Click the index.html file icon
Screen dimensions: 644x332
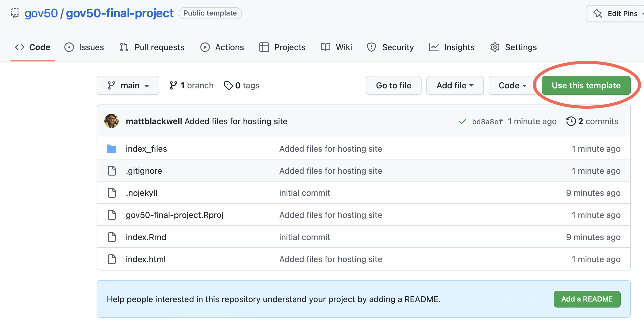[x=112, y=259]
